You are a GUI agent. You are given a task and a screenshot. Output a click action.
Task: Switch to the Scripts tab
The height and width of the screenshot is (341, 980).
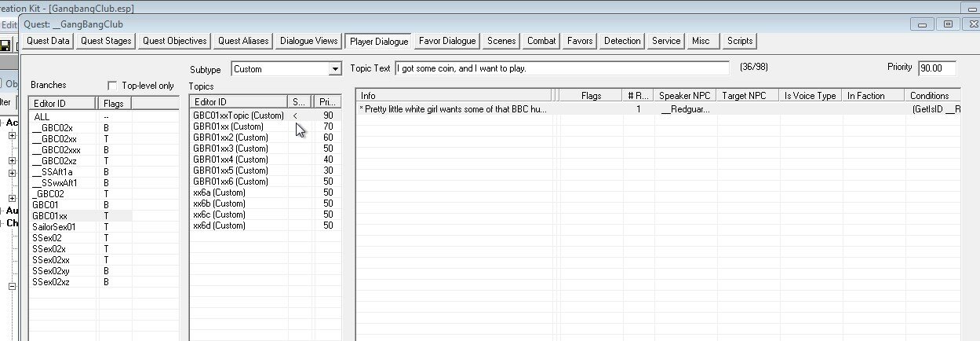coord(740,41)
